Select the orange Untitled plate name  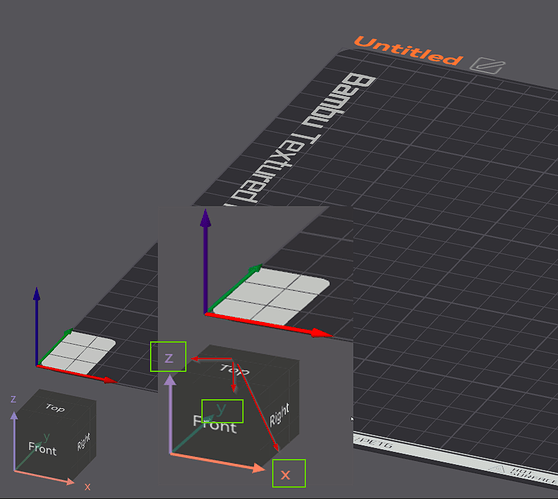[x=408, y=51]
